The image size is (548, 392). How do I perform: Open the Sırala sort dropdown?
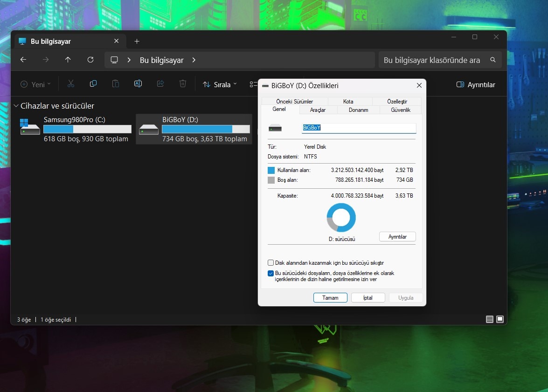click(x=220, y=84)
